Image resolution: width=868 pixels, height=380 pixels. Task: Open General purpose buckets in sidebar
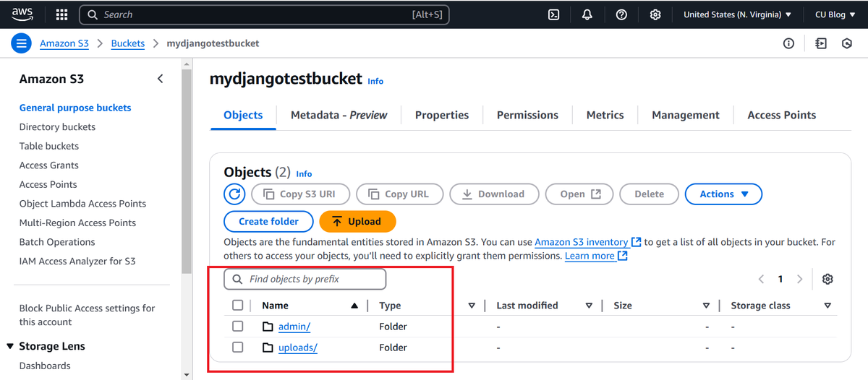pos(75,108)
